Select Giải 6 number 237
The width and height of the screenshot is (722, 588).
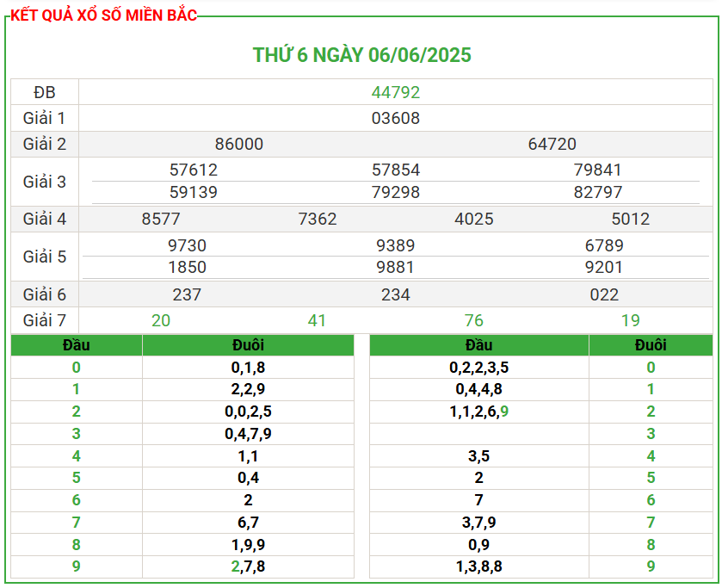tap(187, 294)
